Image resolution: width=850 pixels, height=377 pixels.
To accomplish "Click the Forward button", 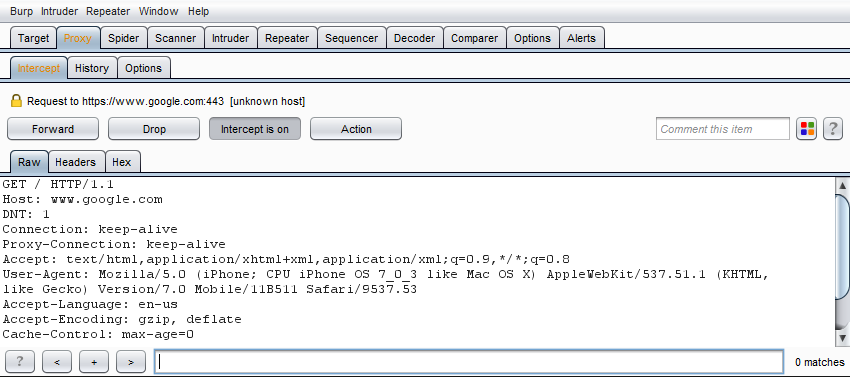I will tap(53, 129).
